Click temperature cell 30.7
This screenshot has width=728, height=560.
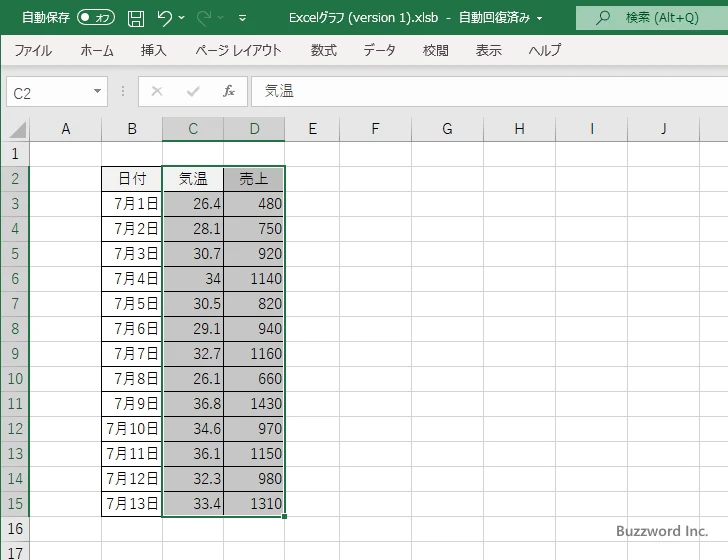pyautogui.click(x=193, y=254)
